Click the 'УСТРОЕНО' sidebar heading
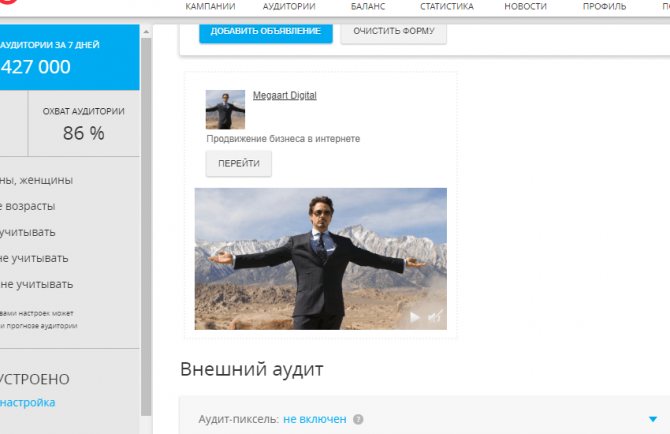Viewport: 670px width, 434px height. (x=35, y=379)
